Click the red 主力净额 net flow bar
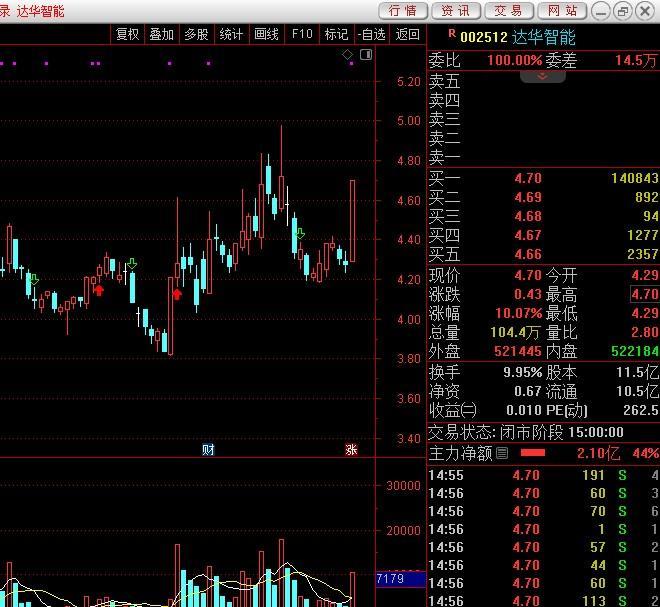Screen dimensions: 660x607 click(533, 453)
